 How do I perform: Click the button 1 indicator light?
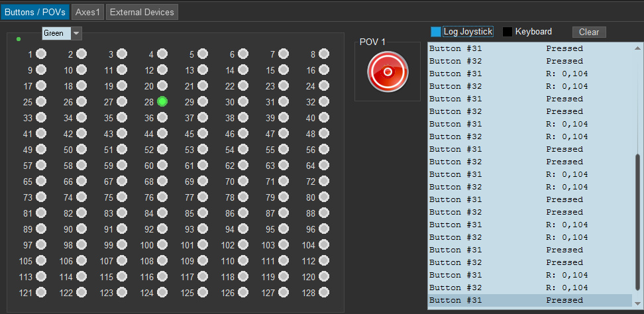tap(41, 54)
